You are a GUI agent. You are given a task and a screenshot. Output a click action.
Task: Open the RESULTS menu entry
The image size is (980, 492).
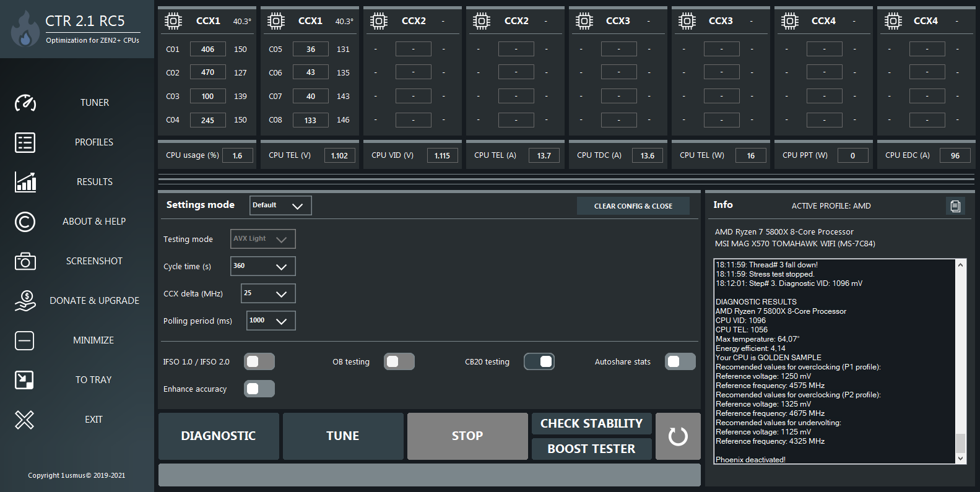[x=95, y=182]
